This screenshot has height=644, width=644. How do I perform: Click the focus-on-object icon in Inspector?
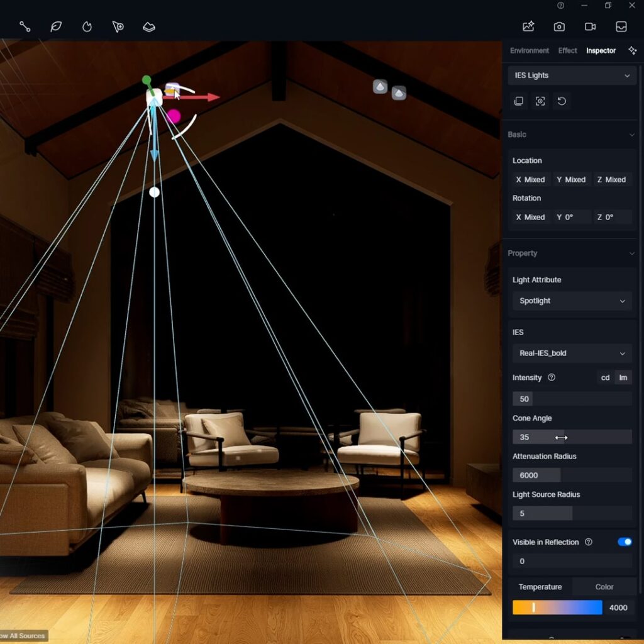pyautogui.click(x=540, y=101)
